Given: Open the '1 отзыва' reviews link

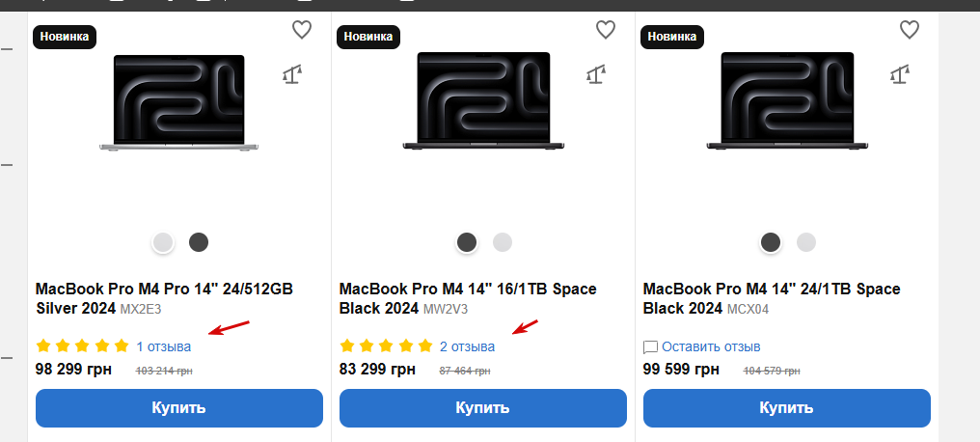Looking at the screenshot, I should point(163,346).
